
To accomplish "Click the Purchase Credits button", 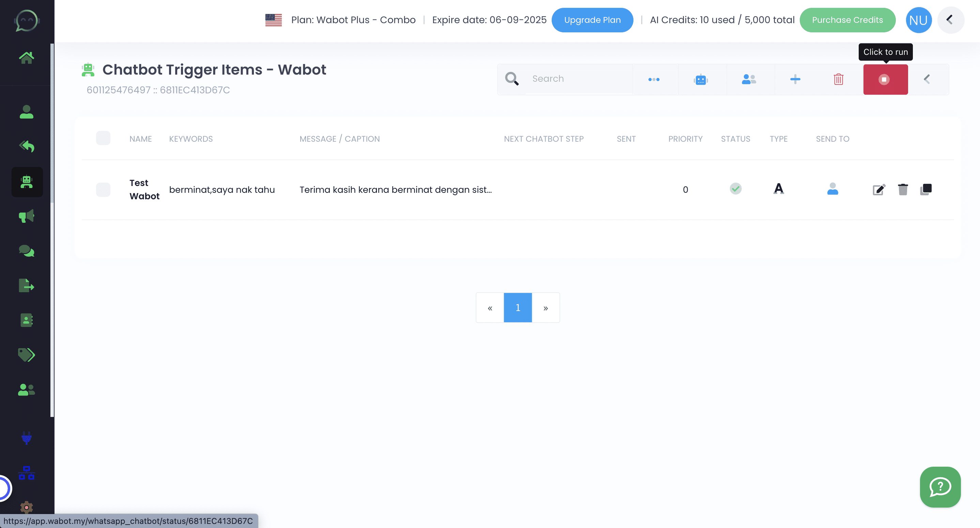I will [x=847, y=20].
